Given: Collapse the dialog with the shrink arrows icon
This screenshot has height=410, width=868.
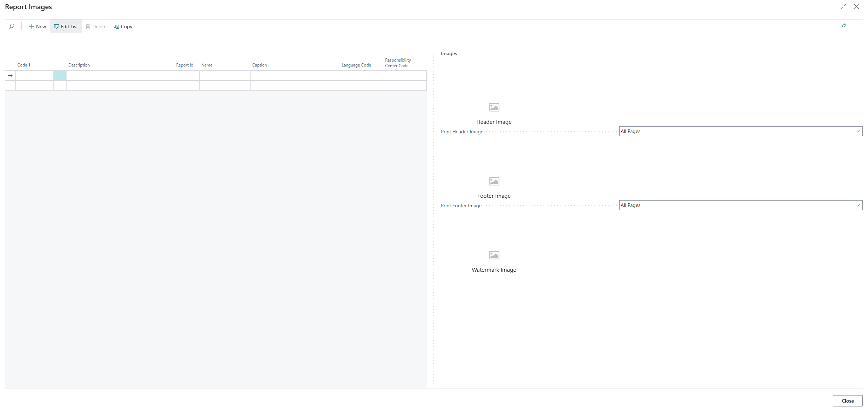Looking at the screenshot, I should point(844,6).
